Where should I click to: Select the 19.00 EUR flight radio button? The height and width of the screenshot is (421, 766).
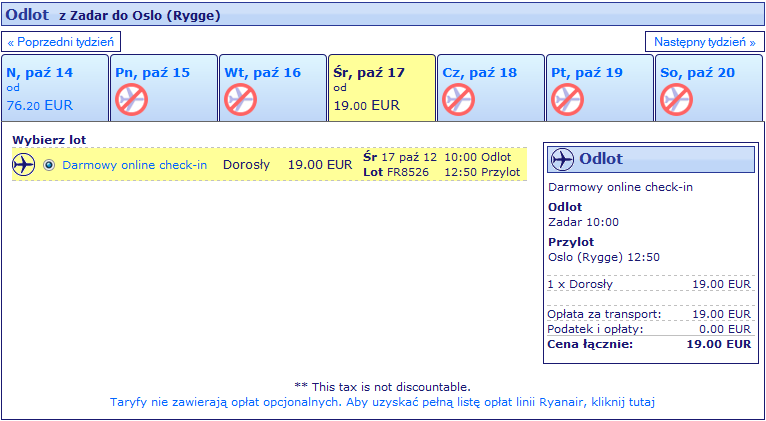point(49,165)
